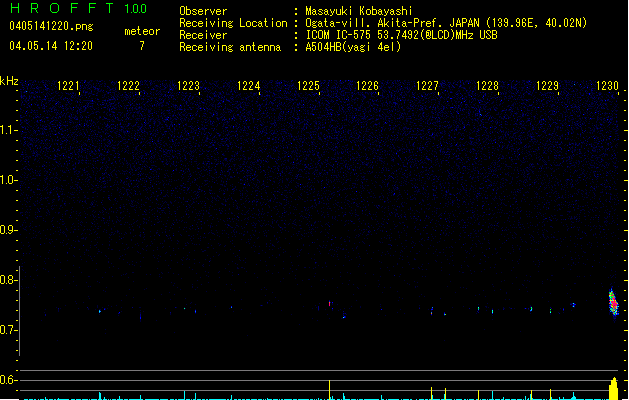The height and width of the screenshot is (400, 629).
Task: Click the 'Receiving Location' label
Action: pos(233,23)
